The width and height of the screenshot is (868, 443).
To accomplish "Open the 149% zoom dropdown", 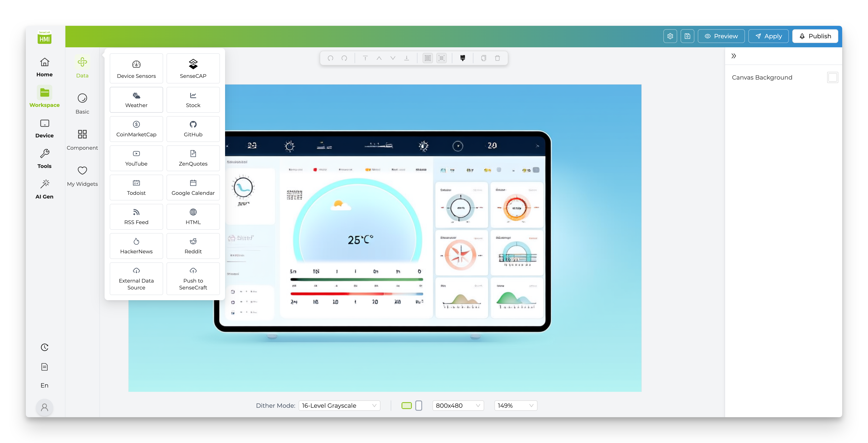I will [x=515, y=406].
